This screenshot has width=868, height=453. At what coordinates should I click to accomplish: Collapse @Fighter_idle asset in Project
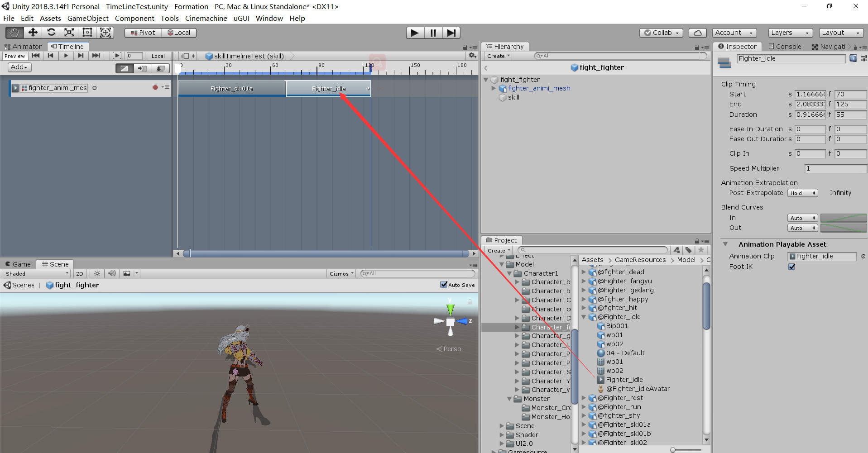click(584, 317)
